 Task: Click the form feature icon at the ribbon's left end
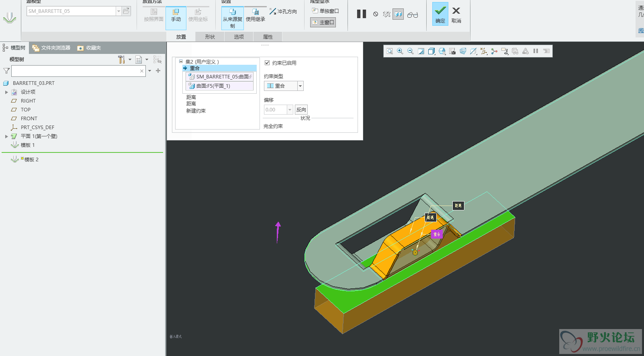coord(10,18)
